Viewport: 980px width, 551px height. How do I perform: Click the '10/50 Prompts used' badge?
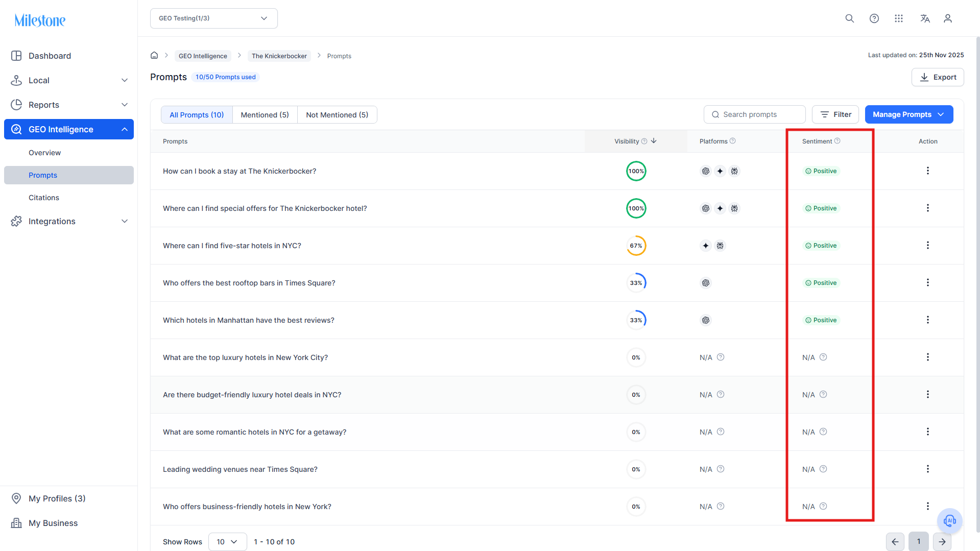pyautogui.click(x=226, y=77)
